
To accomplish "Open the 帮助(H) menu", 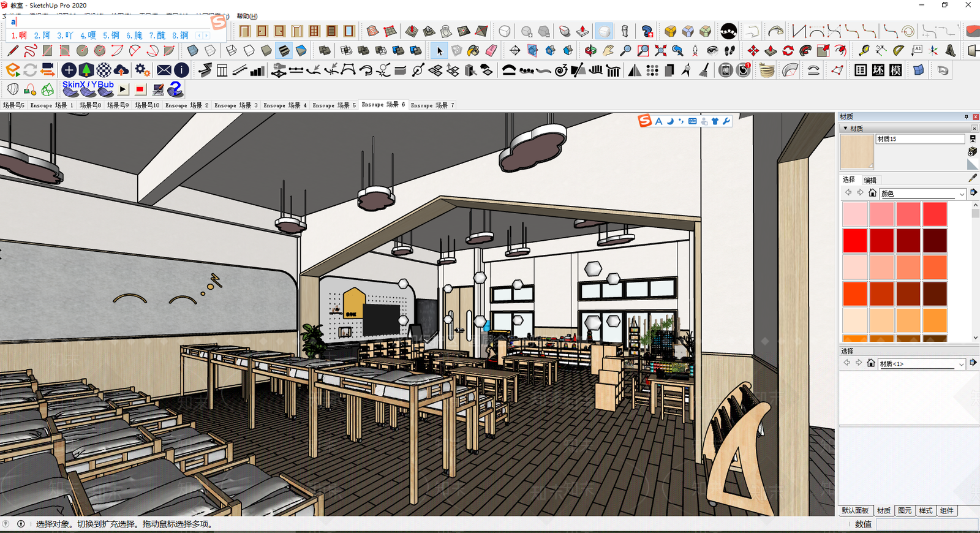I will click(247, 16).
